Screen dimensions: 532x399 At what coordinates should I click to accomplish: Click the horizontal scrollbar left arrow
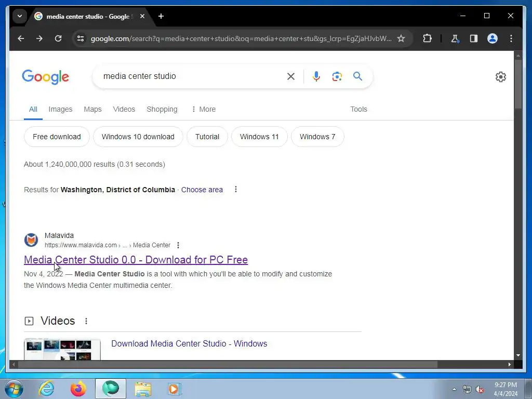point(14,364)
